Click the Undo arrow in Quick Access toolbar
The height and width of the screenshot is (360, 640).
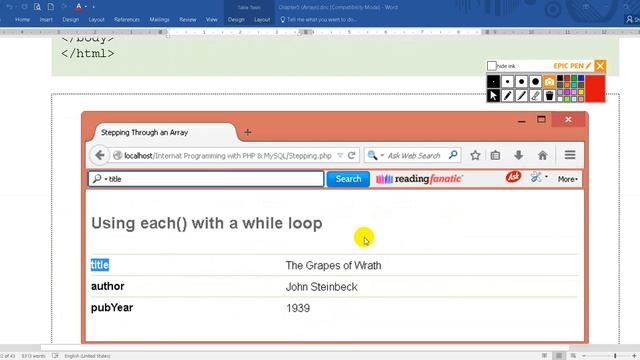pyautogui.click(x=9, y=7)
